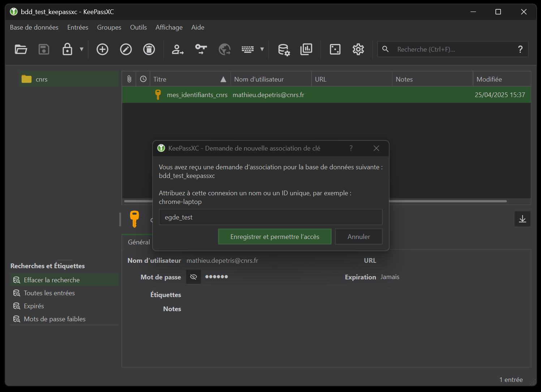Sort by Titre column header

[190, 79]
